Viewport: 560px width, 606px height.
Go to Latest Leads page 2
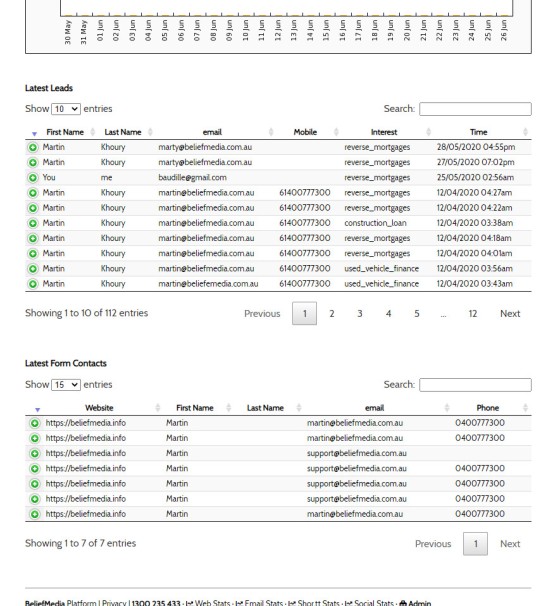pyautogui.click(x=332, y=313)
